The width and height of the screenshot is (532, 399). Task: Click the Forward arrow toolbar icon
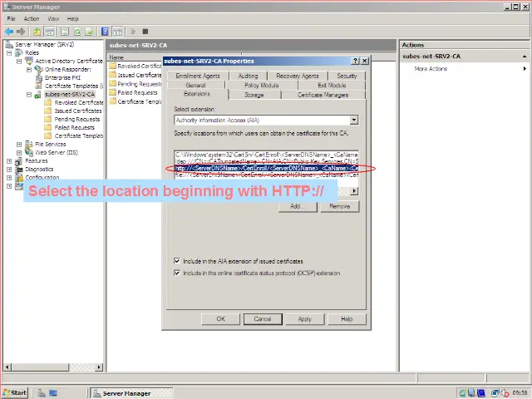[x=20, y=32]
